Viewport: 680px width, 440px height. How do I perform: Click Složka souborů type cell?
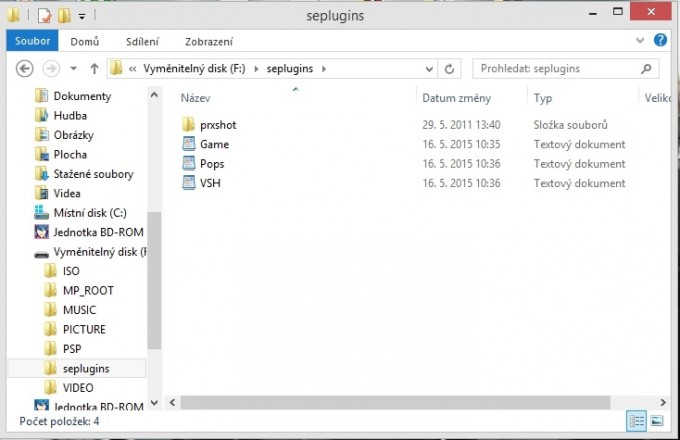click(570, 125)
